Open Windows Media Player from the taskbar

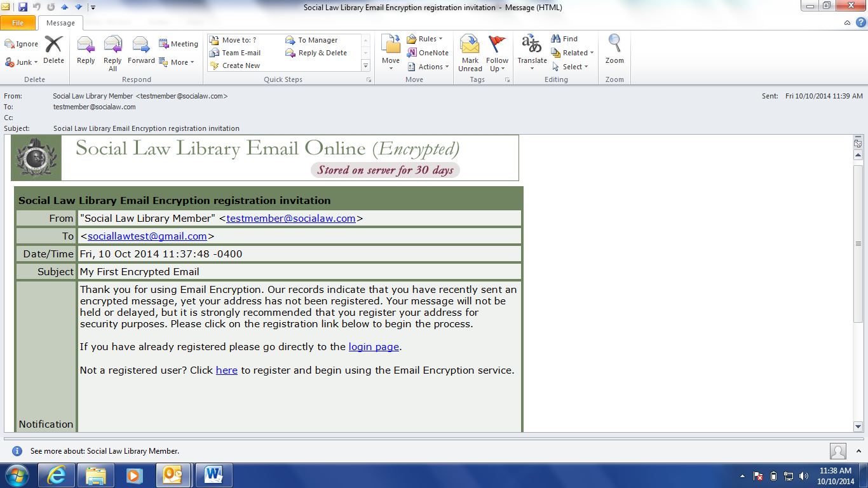(134, 475)
